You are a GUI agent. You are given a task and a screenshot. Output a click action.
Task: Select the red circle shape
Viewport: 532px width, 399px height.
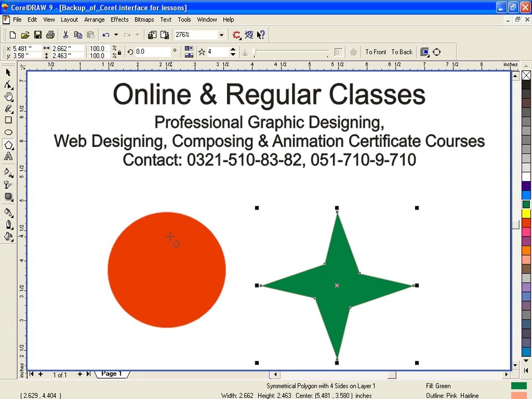pos(167,270)
